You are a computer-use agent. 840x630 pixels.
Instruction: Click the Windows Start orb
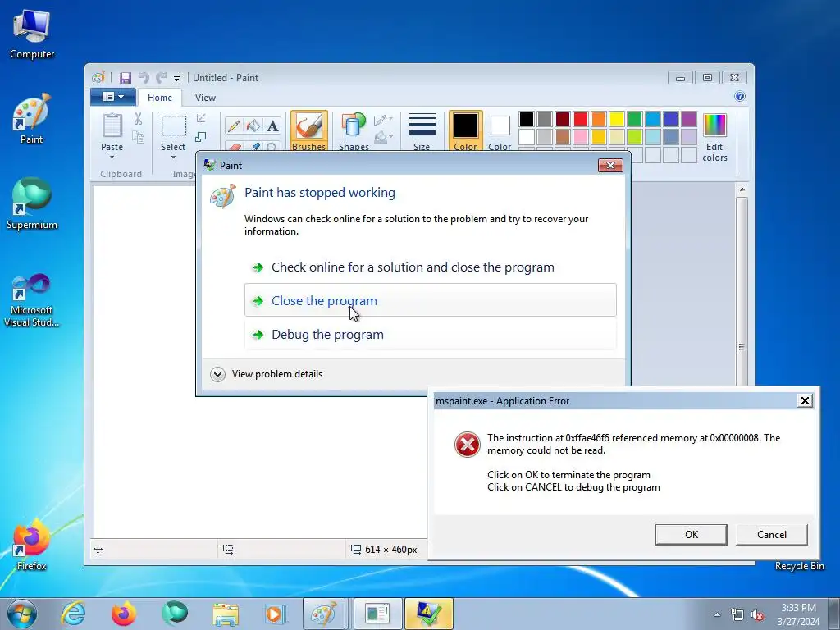pyautogui.click(x=22, y=614)
